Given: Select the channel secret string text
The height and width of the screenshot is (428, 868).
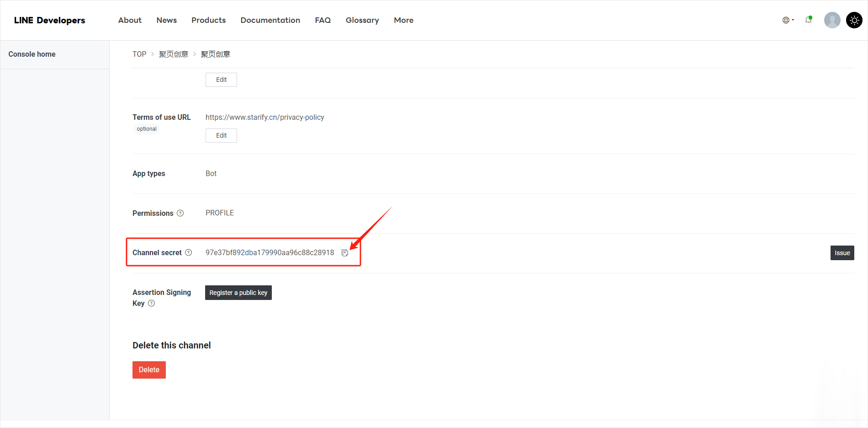Looking at the screenshot, I should click(270, 252).
